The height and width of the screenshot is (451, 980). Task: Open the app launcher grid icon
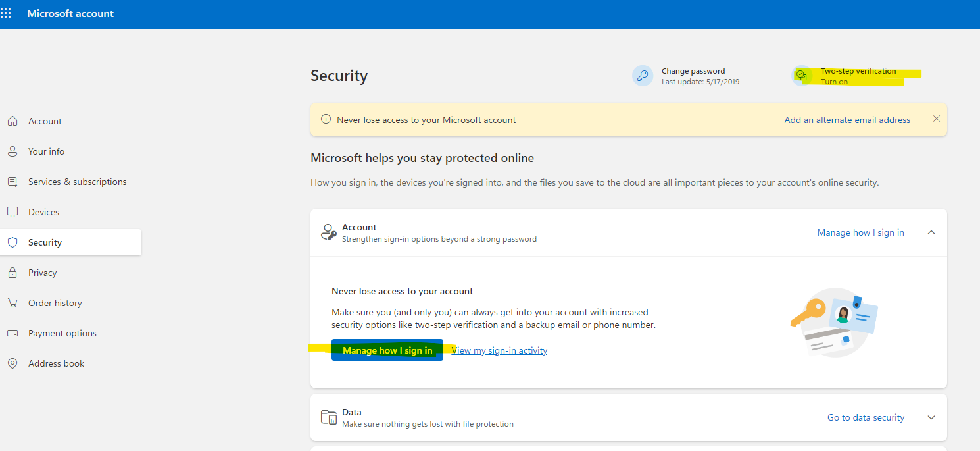[x=6, y=13]
